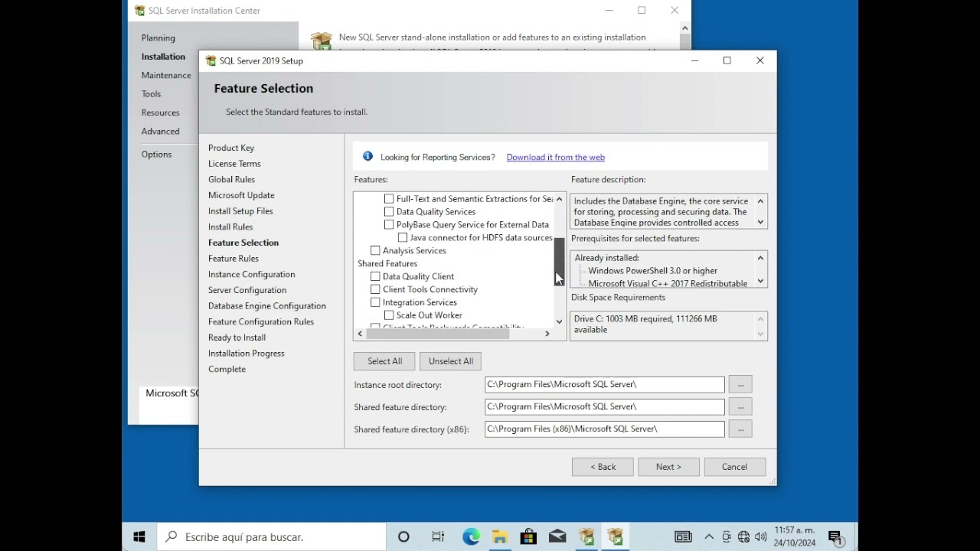Open Cortana circle on taskbar
Viewport: 980px width, 551px height.
tap(403, 537)
